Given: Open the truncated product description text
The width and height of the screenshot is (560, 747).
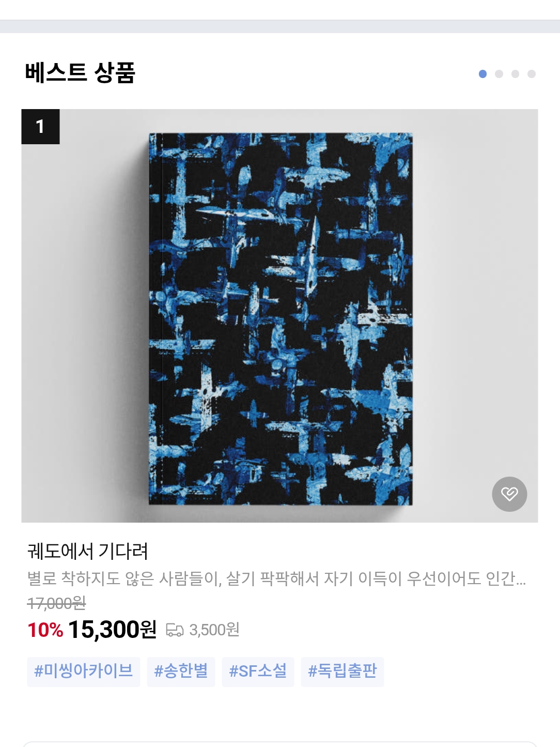Looking at the screenshot, I should click(x=277, y=578).
